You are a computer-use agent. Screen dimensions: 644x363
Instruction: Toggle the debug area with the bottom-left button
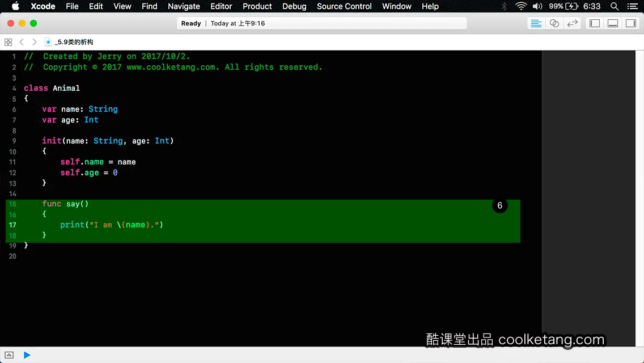click(9, 355)
